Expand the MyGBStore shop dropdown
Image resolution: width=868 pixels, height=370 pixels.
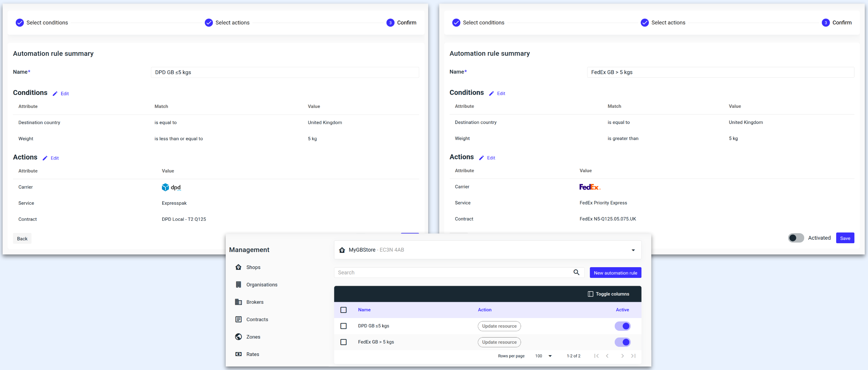pos(633,250)
